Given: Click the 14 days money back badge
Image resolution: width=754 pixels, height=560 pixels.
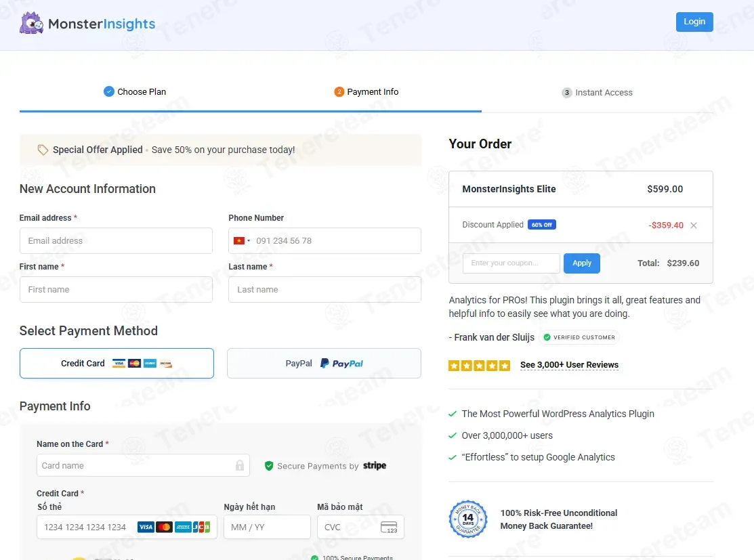Looking at the screenshot, I should click(x=468, y=519).
